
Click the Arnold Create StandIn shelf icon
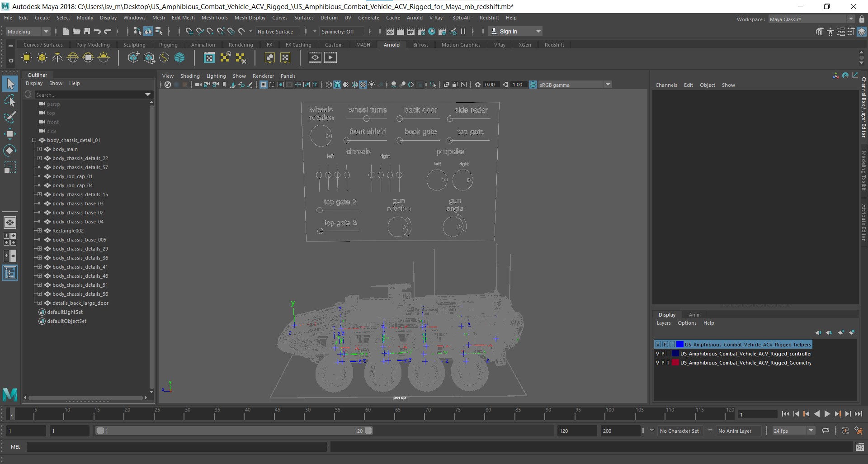[133, 57]
